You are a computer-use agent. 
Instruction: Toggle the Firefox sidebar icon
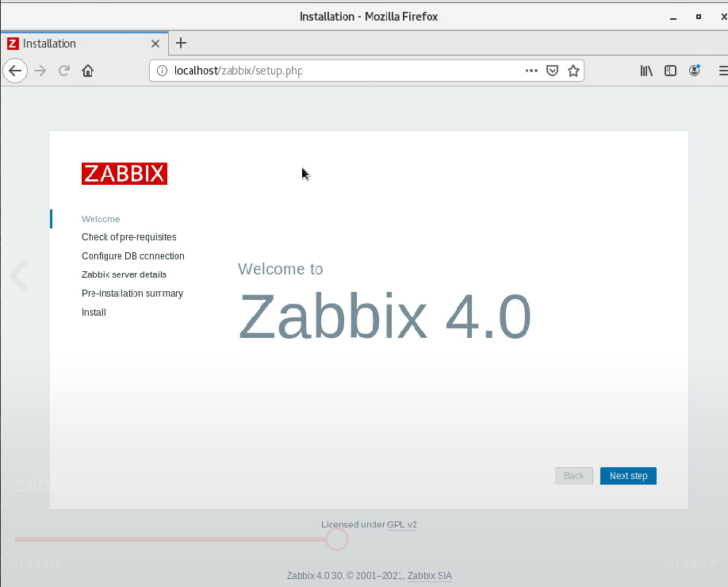tap(670, 71)
